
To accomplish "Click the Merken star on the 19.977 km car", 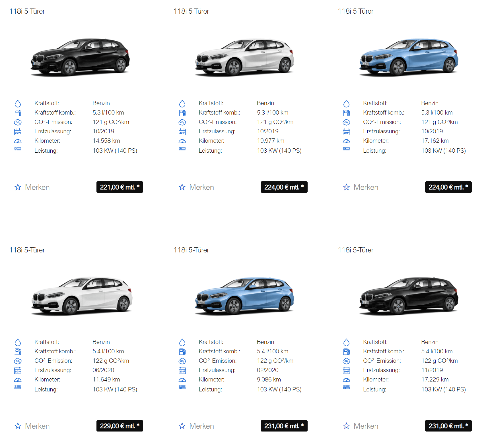I will [182, 187].
